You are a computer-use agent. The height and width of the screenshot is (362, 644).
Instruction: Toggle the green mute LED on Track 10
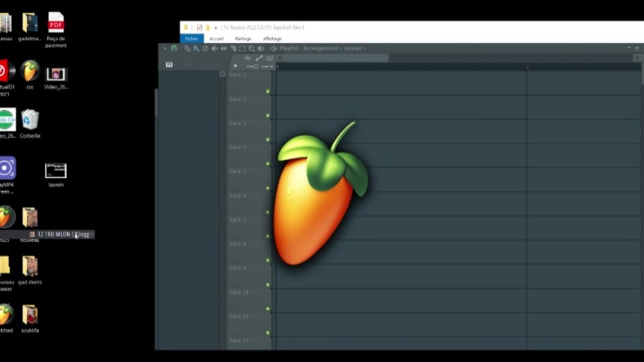[x=268, y=309]
